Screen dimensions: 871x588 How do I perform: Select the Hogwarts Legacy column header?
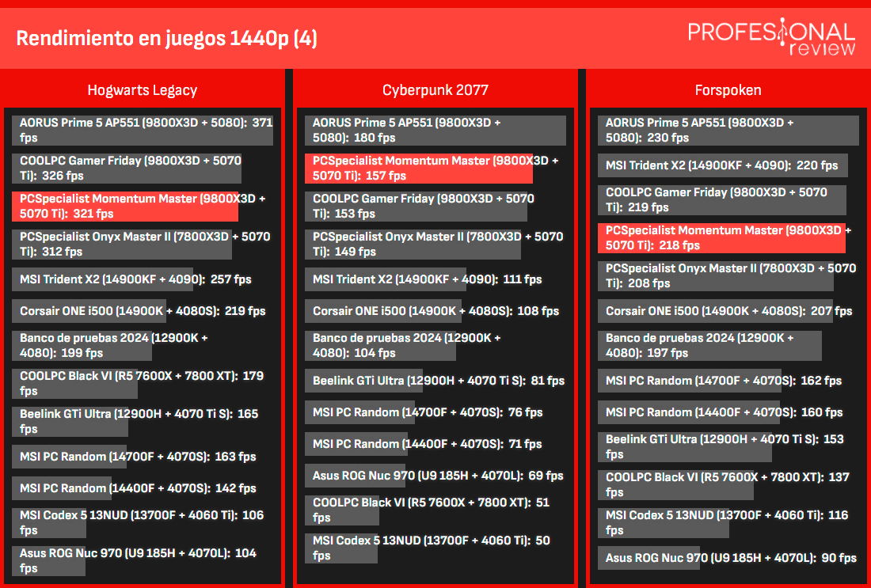click(x=143, y=90)
